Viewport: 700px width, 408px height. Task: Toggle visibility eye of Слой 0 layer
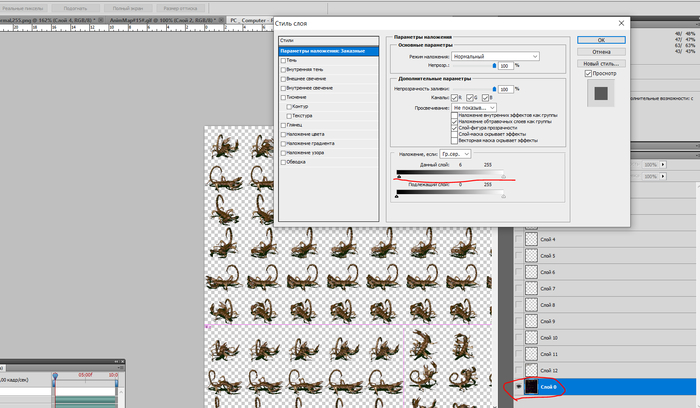click(519, 386)
